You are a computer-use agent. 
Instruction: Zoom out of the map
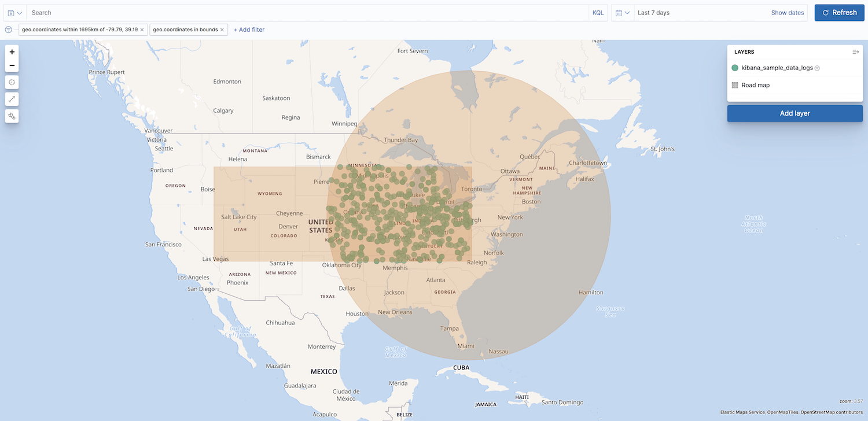12,65
